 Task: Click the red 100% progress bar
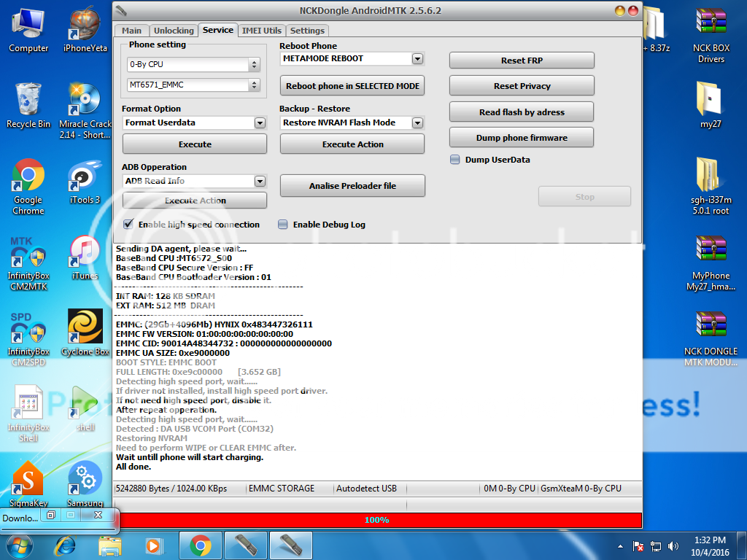pyautogui.click(x=377, y=520)
